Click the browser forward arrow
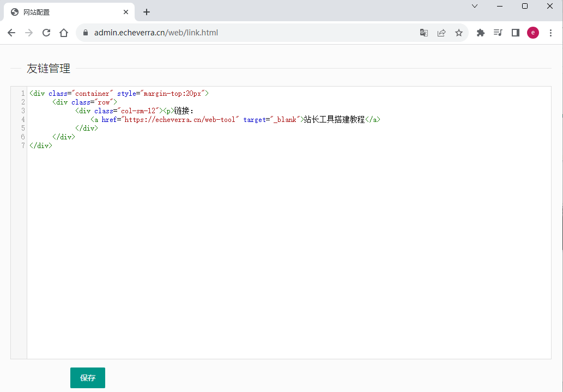The height and width of the screenshot is (392, 563). coord(29,33)
